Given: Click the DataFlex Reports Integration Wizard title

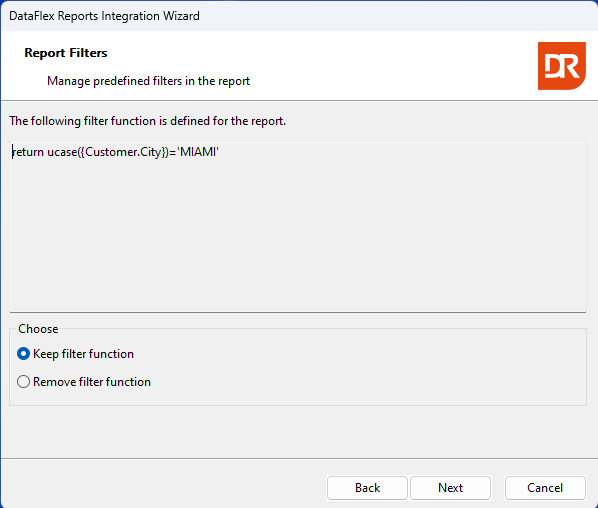Looking at the screenshot, I should 104,16.
